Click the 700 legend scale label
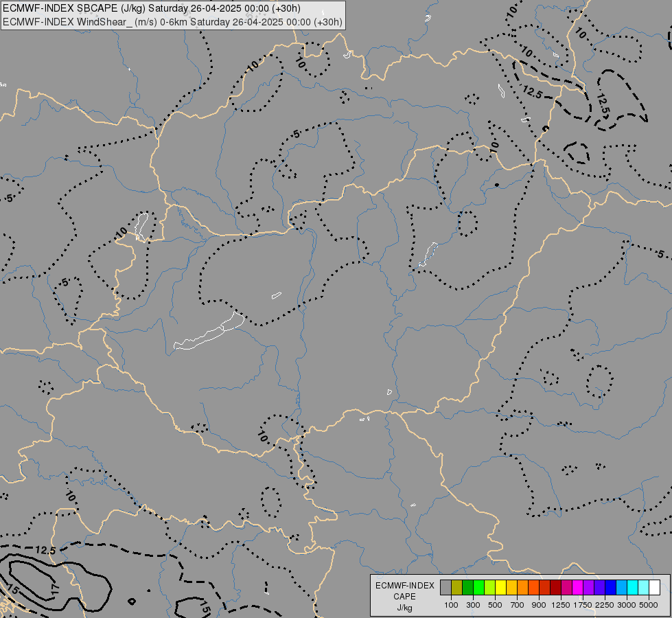The image size is (672, 618). [x=518, y=605]
